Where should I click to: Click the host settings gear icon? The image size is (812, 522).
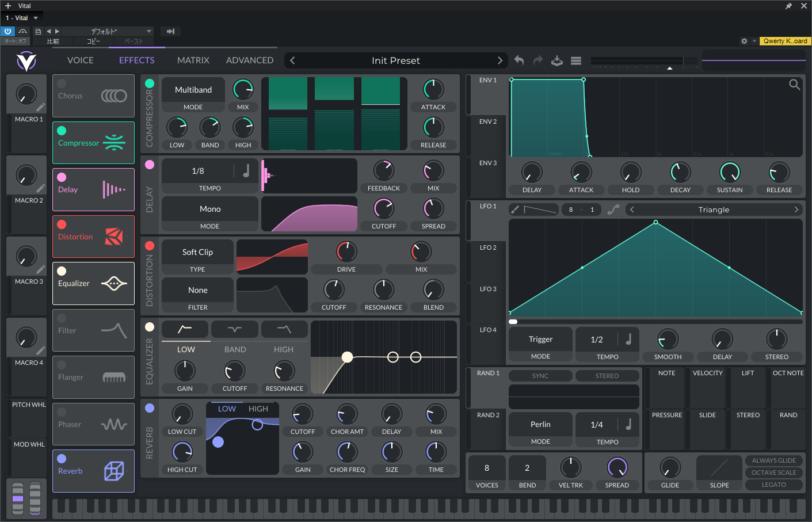point(744,41)
